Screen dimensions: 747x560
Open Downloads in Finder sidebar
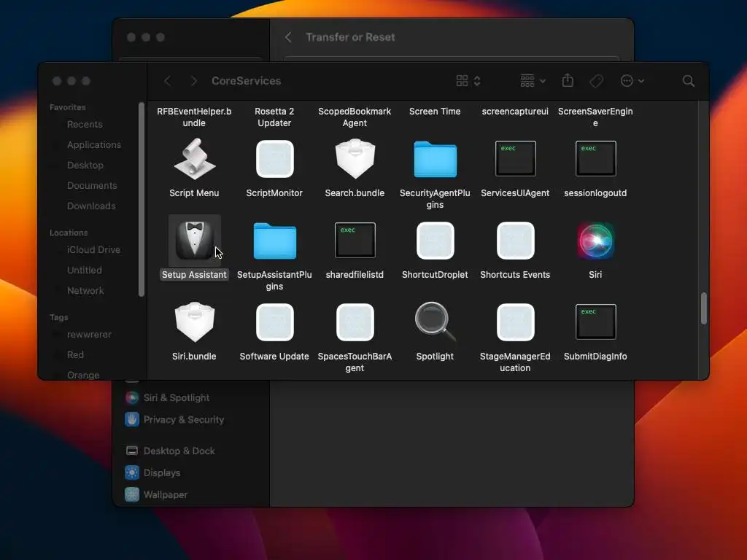pyautogui.click(x=91, y=206)
